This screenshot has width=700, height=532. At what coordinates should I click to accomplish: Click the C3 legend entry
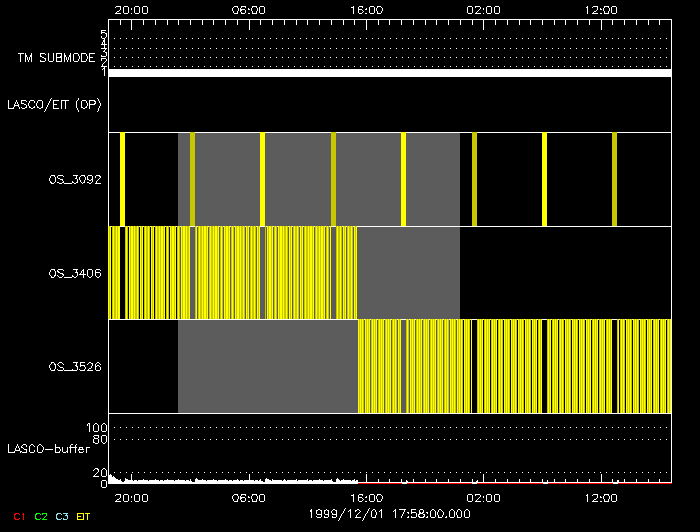pyautogui.click(x=63, y=515)
